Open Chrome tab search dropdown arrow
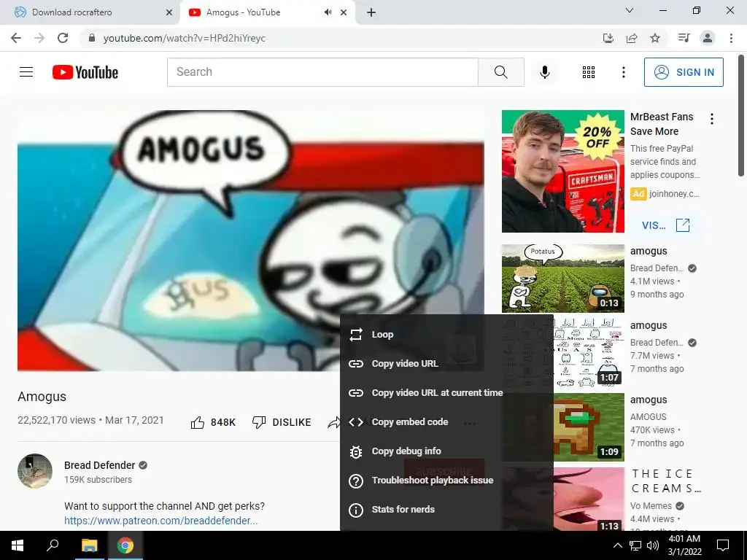The width and height of the screenshot is (747, 560). click(630, 10)
